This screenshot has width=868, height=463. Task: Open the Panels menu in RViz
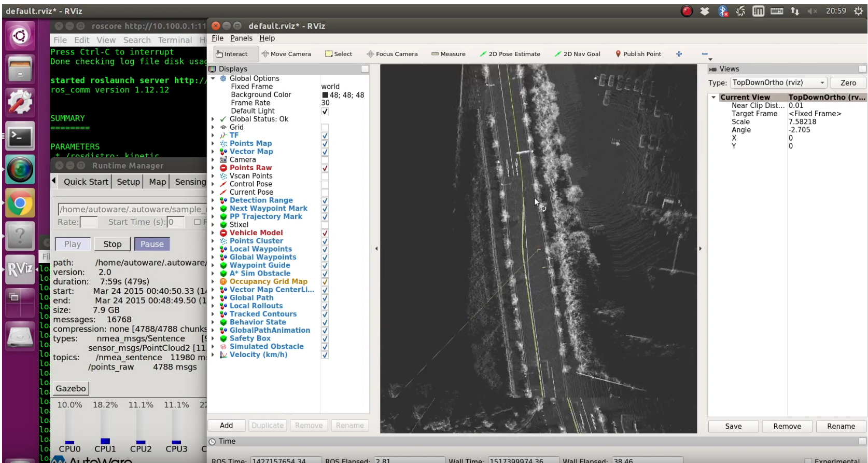[242, 38]
